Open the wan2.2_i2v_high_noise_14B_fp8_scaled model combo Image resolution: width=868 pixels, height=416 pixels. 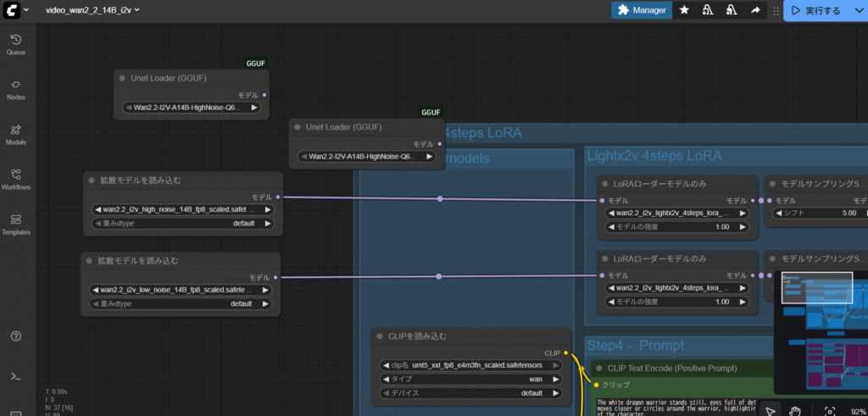click(x=183, y=209)
